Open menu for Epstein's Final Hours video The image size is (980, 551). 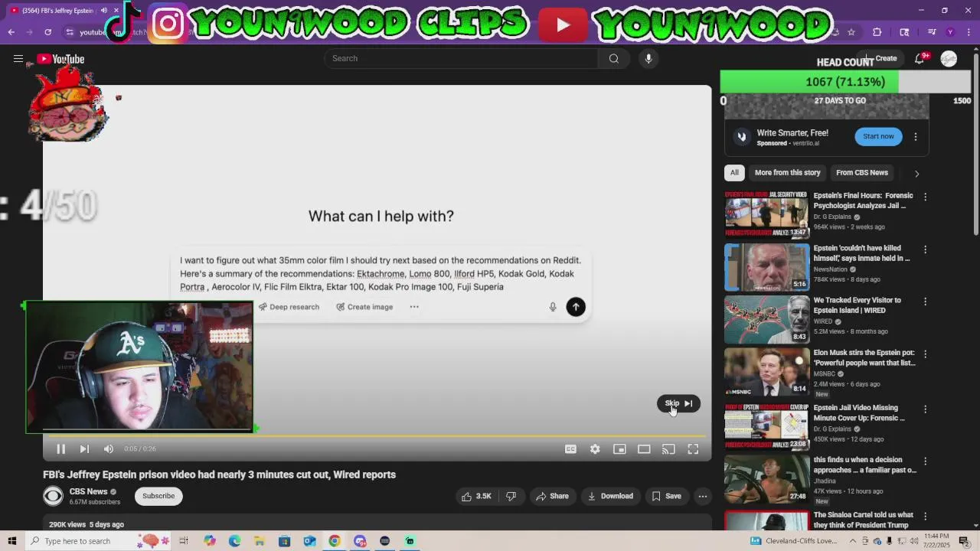(925, 197)
